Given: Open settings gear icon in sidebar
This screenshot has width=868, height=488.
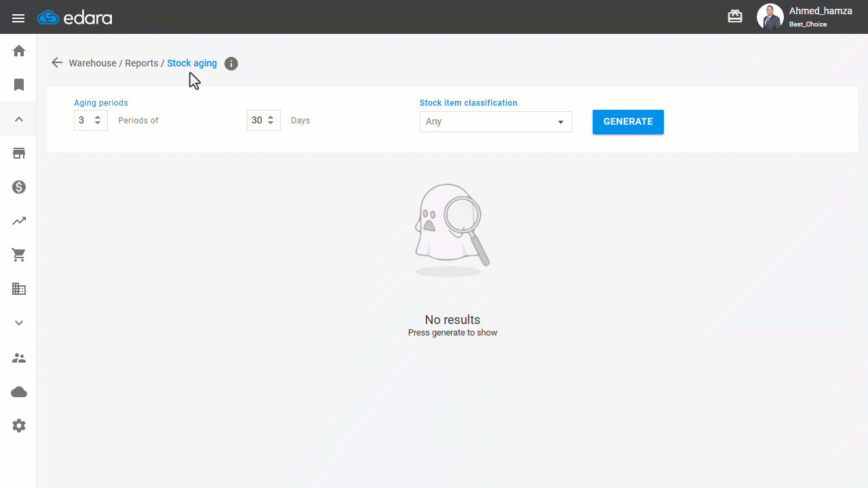Looking at the screenshot, I should pyautogui.click(x=19, y=426).
